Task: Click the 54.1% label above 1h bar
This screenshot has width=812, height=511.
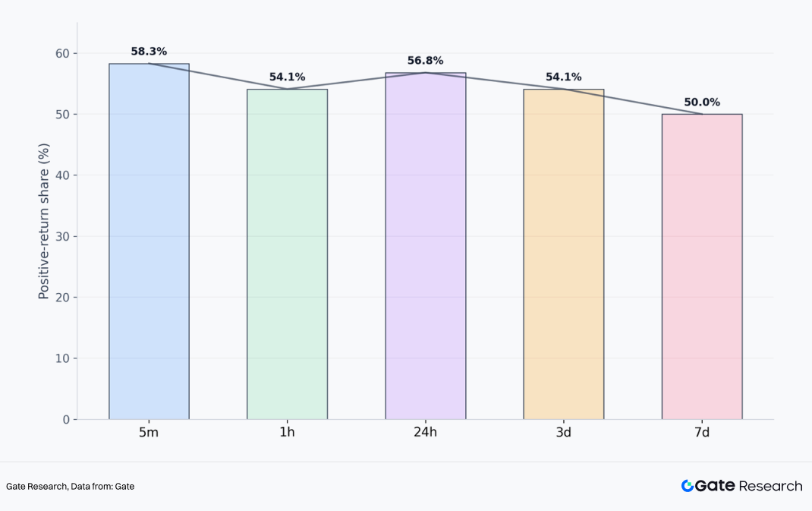Action: click(287, 77)
